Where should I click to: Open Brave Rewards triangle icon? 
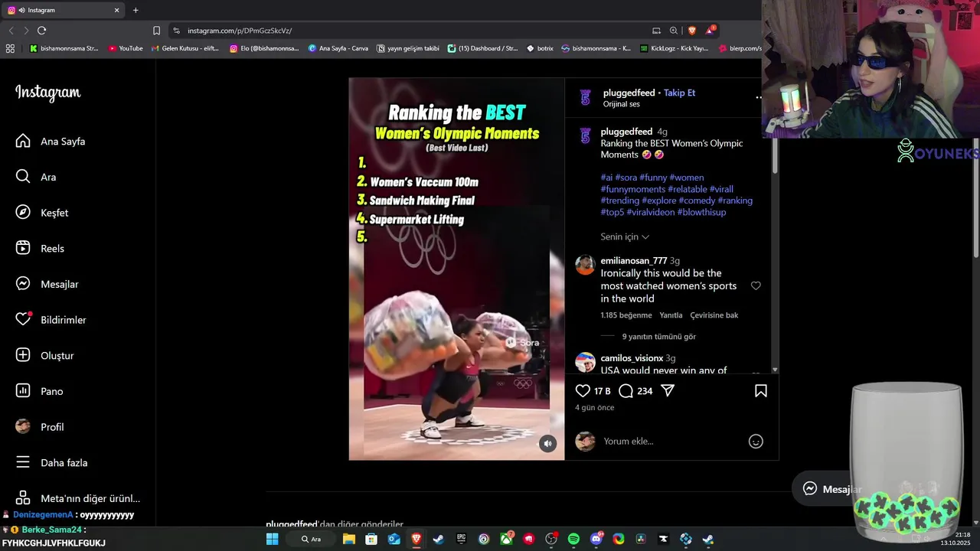click(x=710, y=31)
